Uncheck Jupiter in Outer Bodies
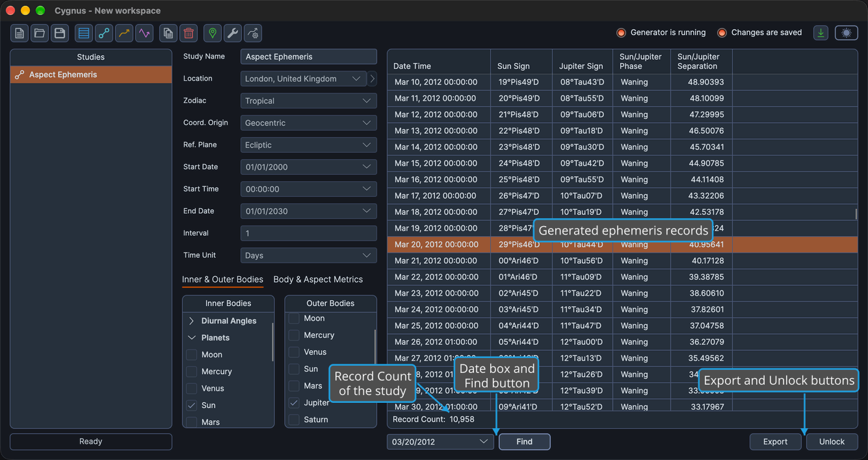This screenshot has width=868, height=460. pyautogui.click(x=294, y=403)
